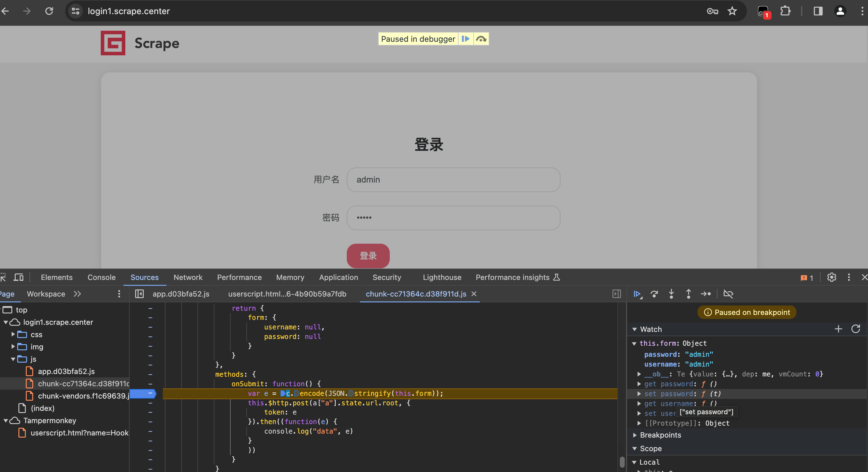Toggle the file navigator sidebar icon

click(x=139, y=294)
